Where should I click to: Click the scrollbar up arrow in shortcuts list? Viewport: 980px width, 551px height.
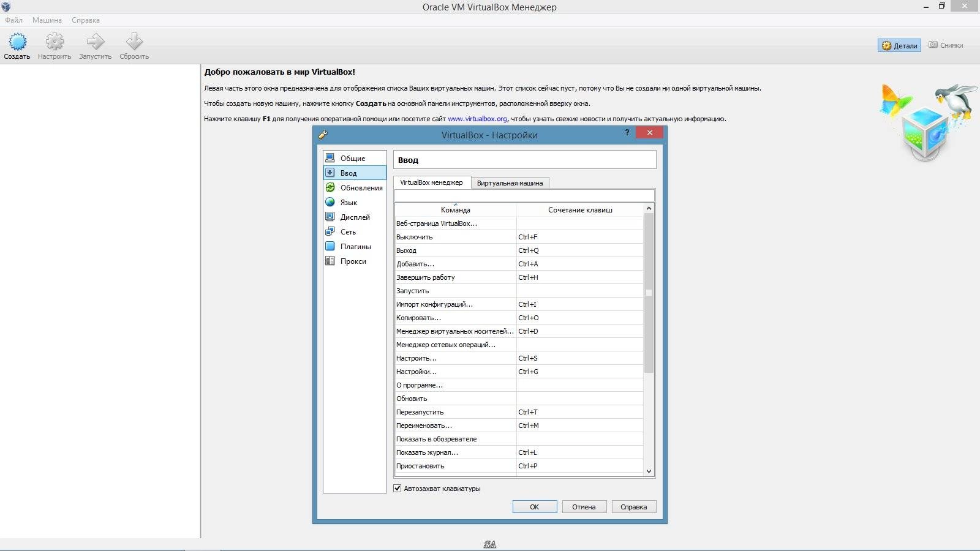click(x=649, y=209)
